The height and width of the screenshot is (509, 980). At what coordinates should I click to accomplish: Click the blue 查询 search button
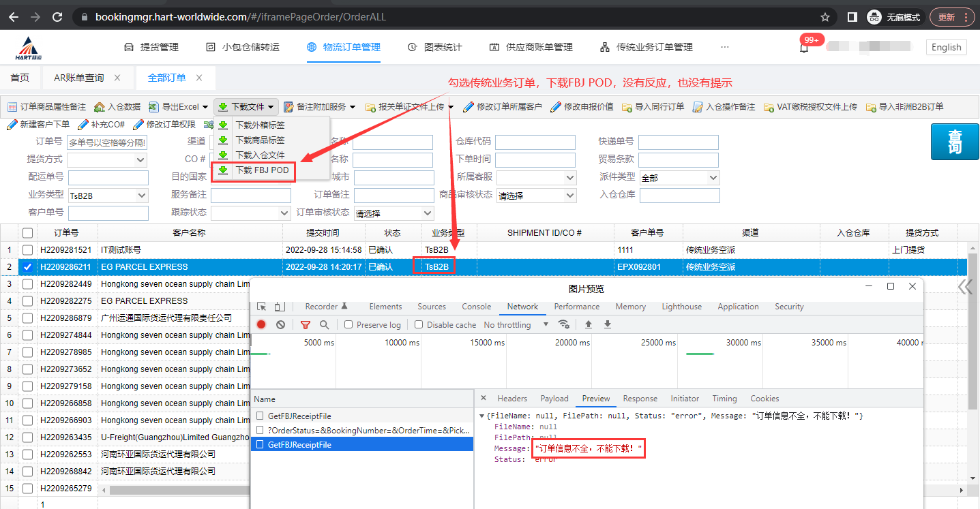pyautogui.click(x=954, y=142)
